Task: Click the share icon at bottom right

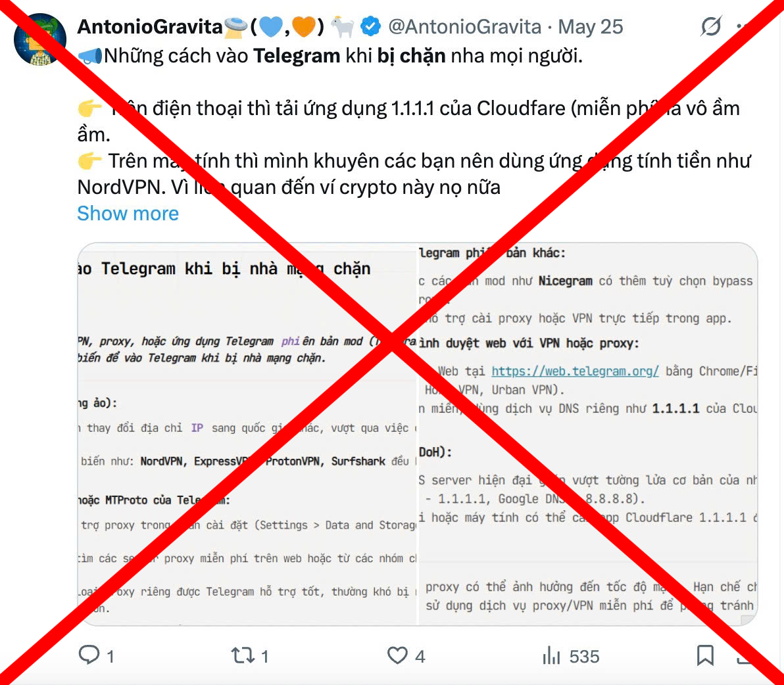Action: coord(745,655)
